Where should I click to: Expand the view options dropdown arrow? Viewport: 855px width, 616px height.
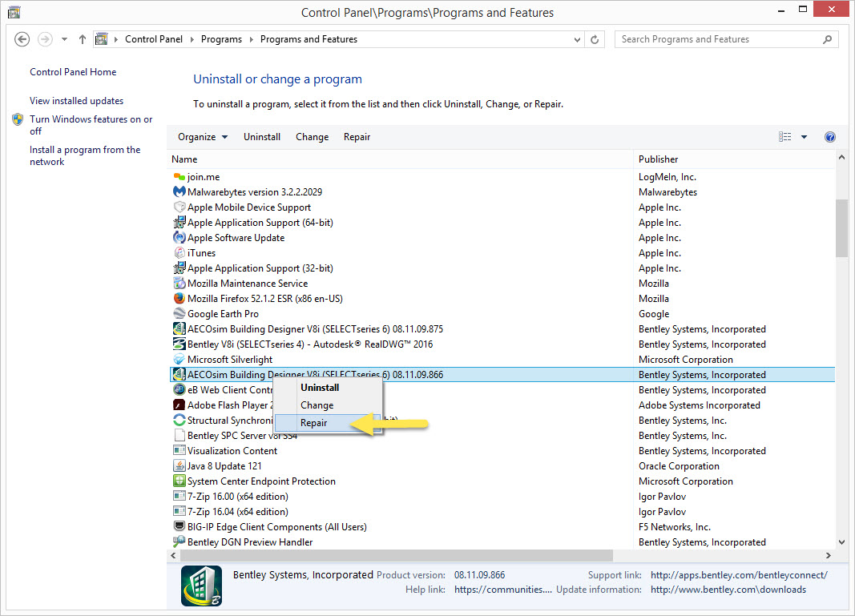pyautogui.click(x=804, y=137)
